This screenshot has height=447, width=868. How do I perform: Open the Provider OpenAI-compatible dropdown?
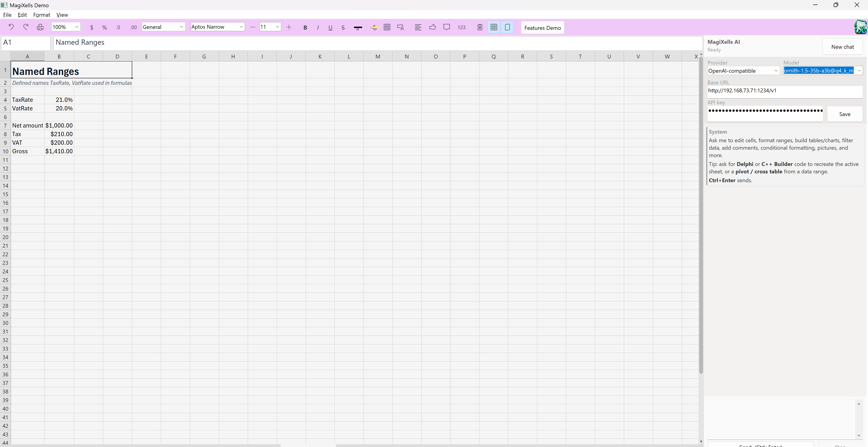pos(743,71)
